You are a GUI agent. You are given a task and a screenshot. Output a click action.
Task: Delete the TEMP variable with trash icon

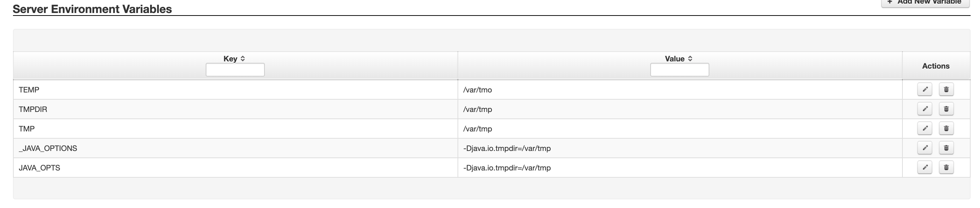[x=946, y=90]
